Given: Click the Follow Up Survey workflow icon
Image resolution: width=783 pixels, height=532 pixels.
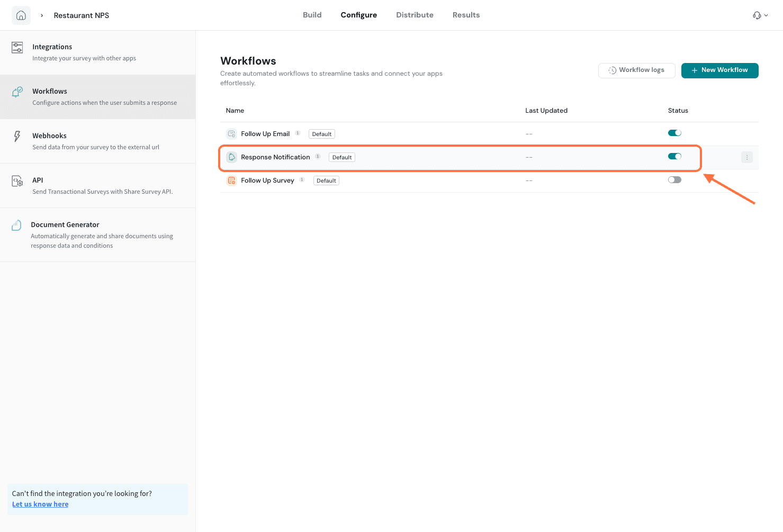Looking at the screenshot, I should [231, 181].
